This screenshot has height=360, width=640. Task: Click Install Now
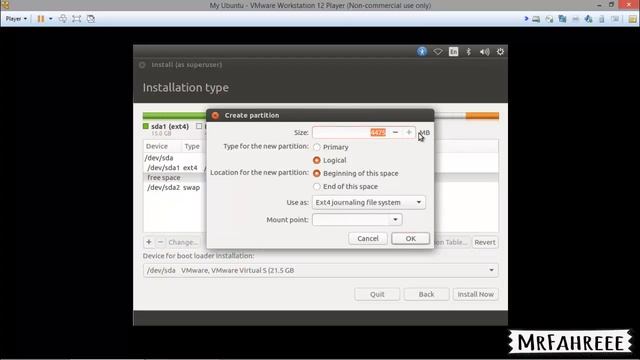(476, 294)
